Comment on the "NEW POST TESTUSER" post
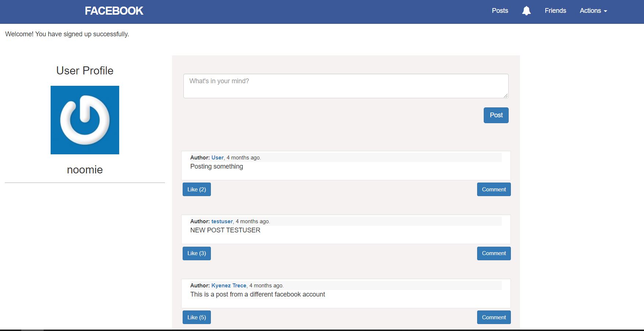 494,253
